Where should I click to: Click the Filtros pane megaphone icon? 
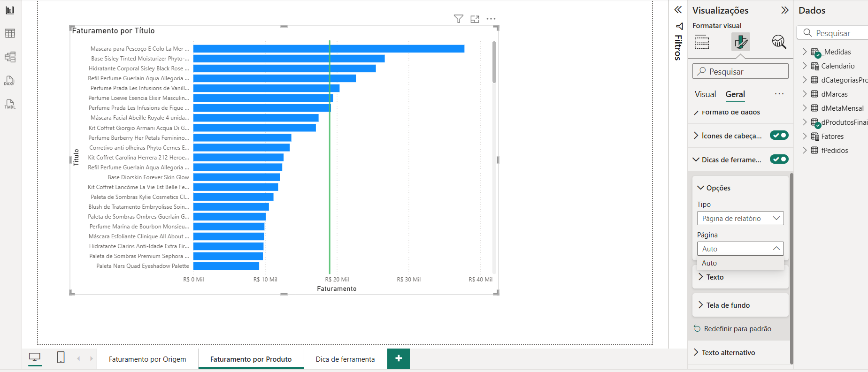679,26
